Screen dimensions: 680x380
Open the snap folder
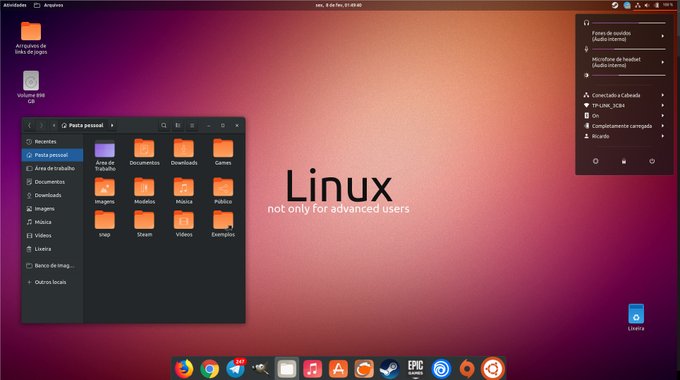point(105,223)
